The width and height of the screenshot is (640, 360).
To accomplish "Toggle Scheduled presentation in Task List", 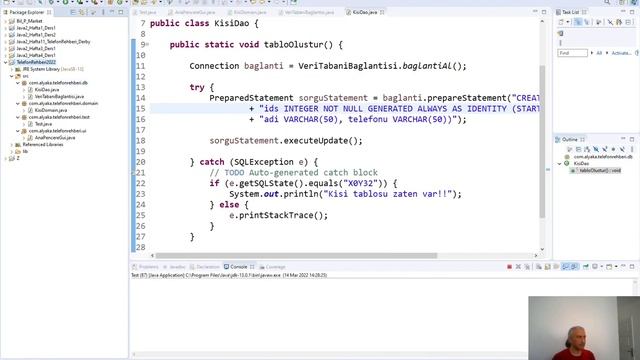I will pyautogui.click(x=587, y=22).
